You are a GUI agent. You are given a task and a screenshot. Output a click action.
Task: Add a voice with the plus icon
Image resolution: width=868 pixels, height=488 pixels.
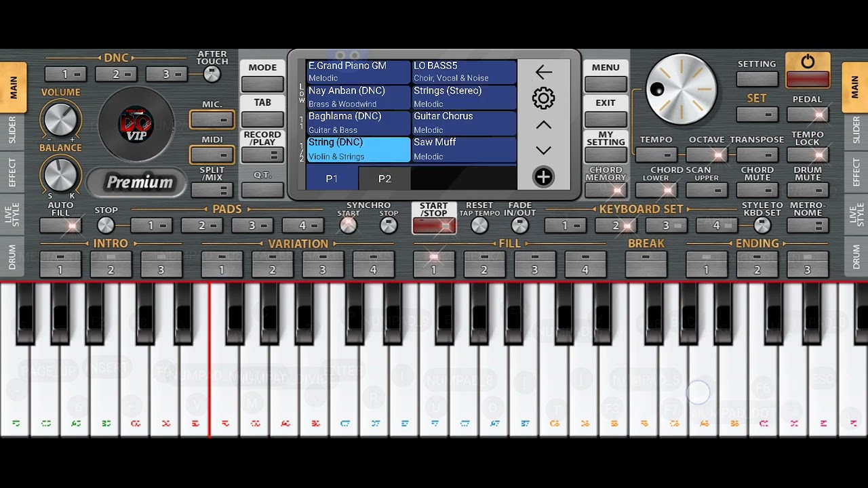(x=543, y=177)
